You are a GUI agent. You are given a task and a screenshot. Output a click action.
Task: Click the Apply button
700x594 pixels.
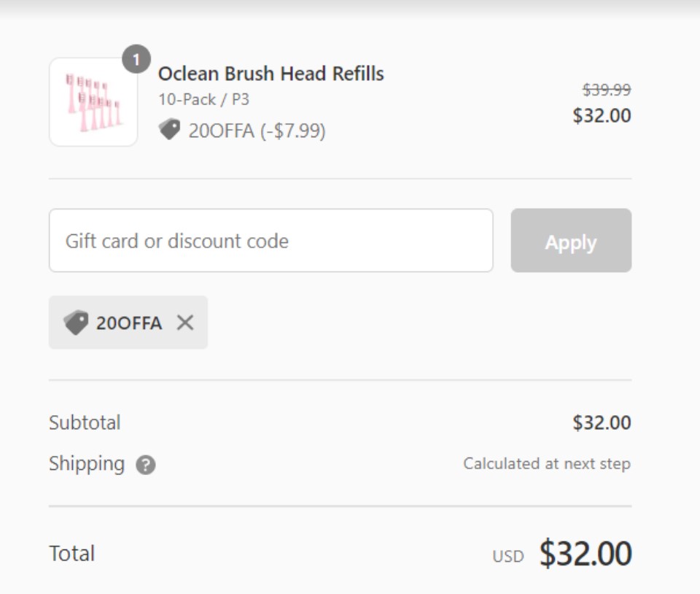click(x=571, y=240)
